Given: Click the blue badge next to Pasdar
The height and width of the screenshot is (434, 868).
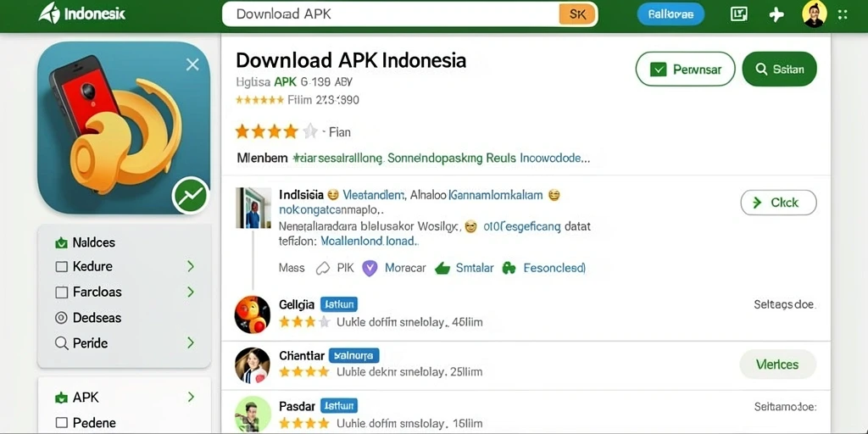Looking at the screenshot, I should coord(339,406).
